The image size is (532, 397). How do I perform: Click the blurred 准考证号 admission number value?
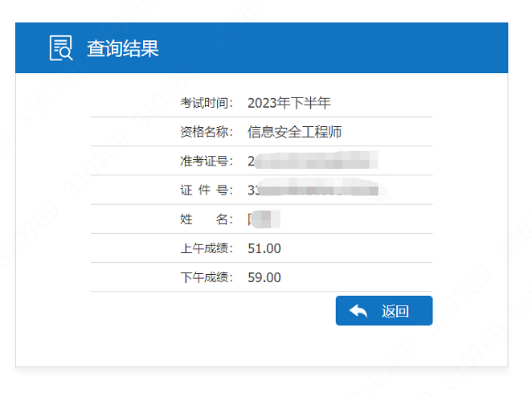[x=313, y=161]
